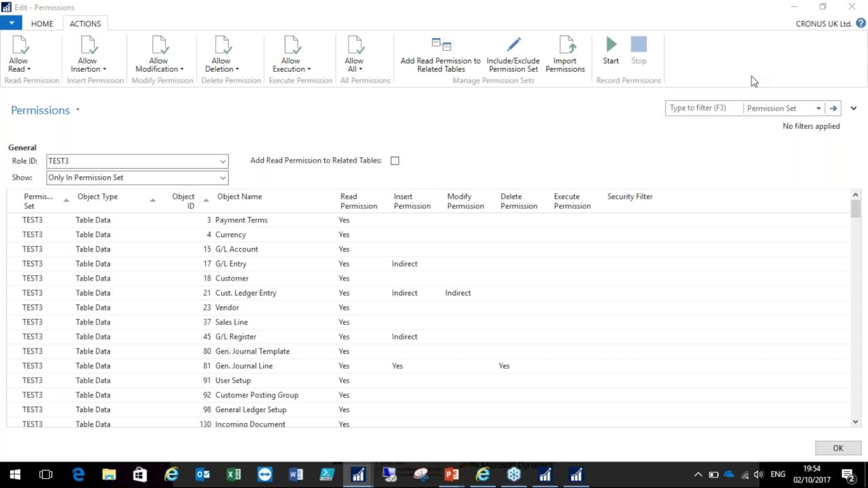The height and width of the screenshot is (488, 868).
Task: Select the G/L Account object name cell
Action: point(237,249)
